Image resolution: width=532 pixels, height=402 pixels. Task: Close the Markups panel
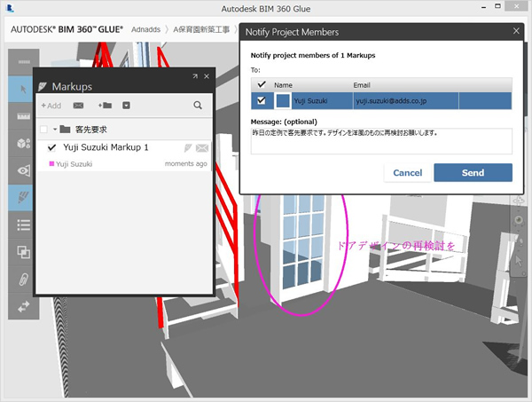click(207, 76)
